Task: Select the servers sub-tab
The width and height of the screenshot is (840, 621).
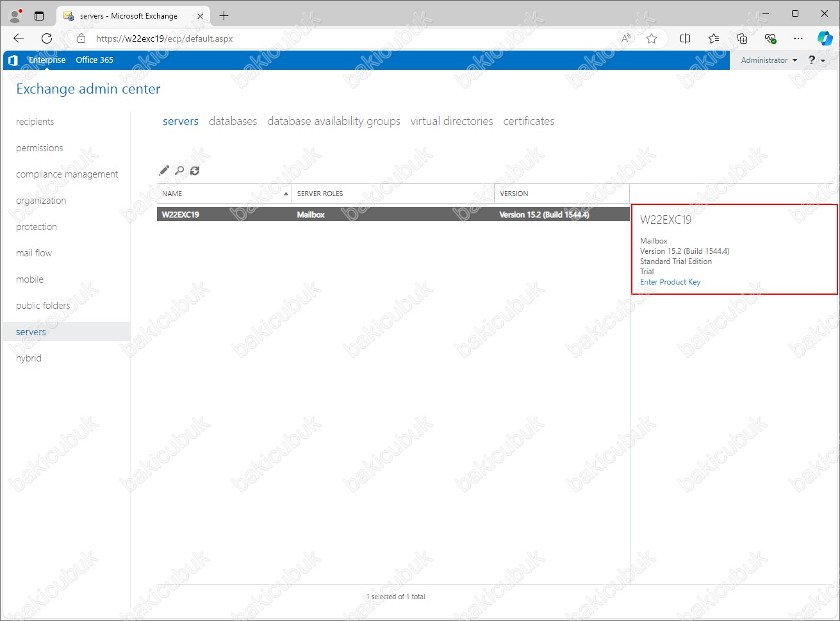Action: coord(181,121)
